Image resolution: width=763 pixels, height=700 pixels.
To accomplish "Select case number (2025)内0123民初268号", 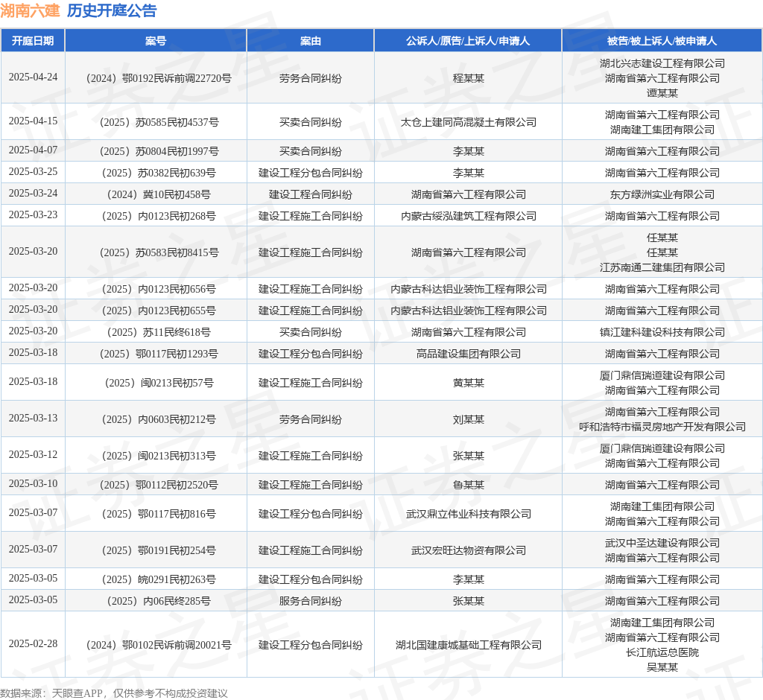I will point(159,216).
